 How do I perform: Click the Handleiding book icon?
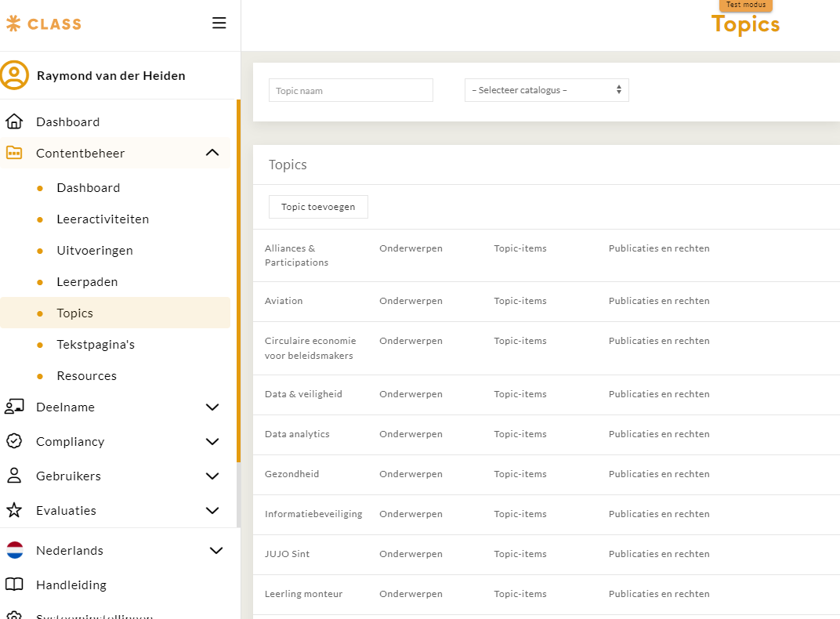pyautogui.click(x=14, y=585)
